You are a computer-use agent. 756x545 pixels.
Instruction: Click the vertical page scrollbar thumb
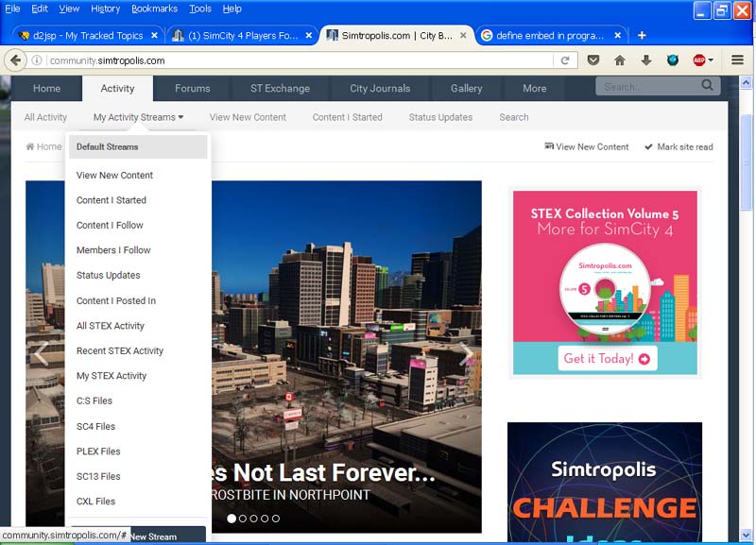746,162
